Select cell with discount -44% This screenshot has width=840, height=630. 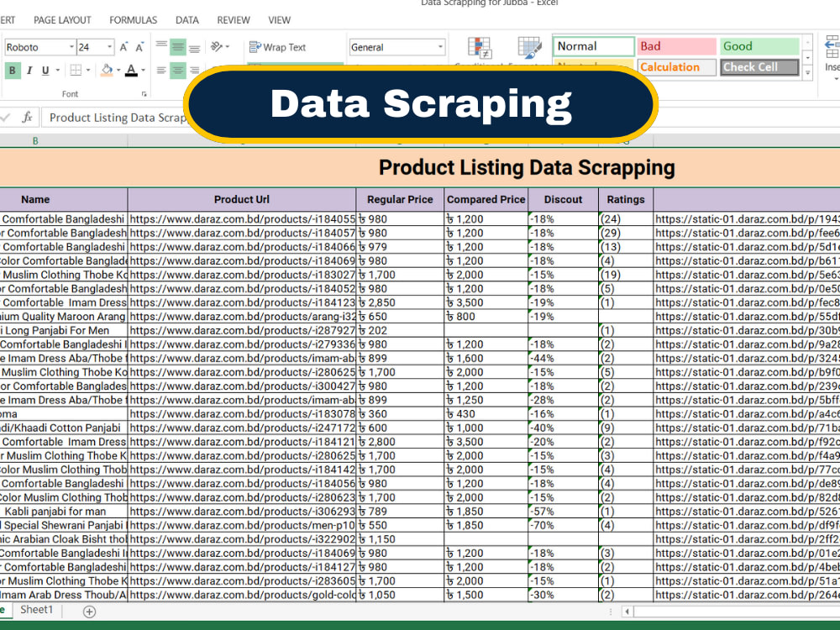563,359
